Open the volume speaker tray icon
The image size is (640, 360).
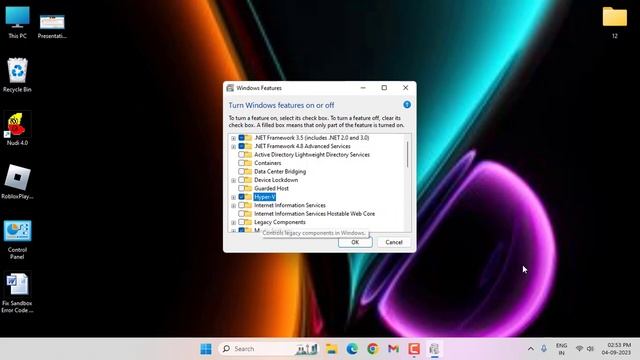pyautogui.click(x=590, y=349)
